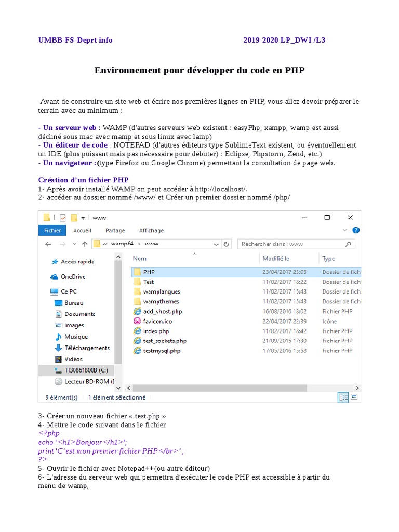399x532 pixels.
Task: Select Ce PC in the navigation pane
Action: 69,291
